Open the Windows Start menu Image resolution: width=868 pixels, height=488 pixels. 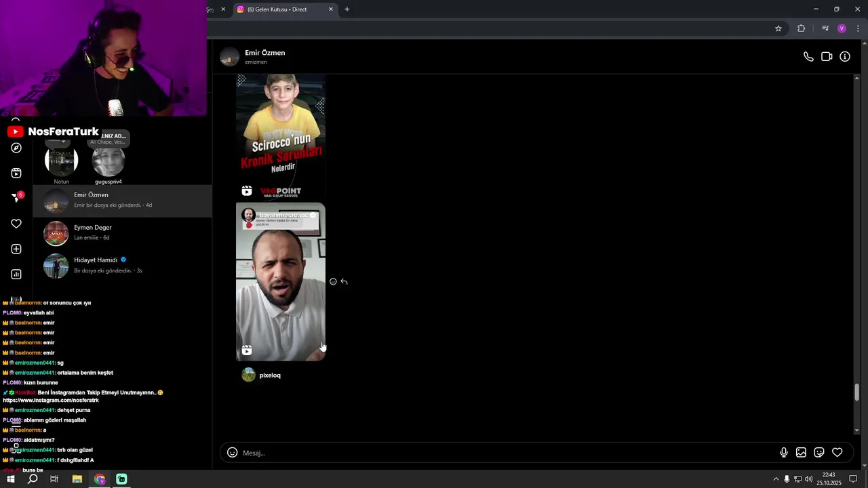[x=11, y=479]
